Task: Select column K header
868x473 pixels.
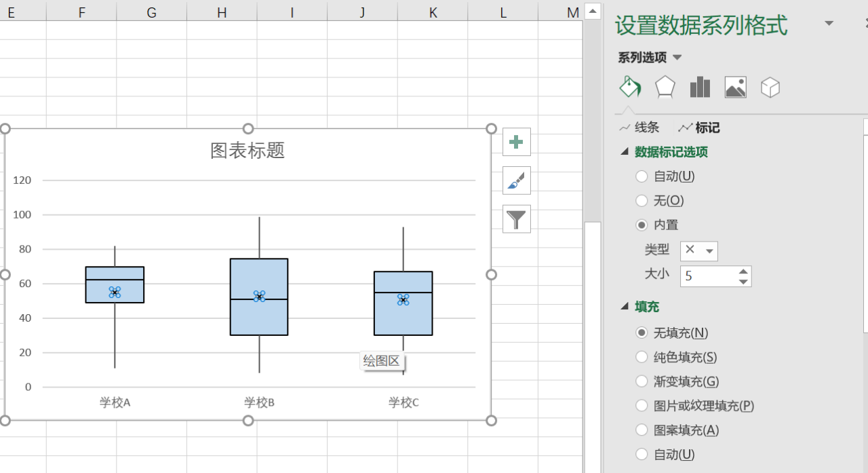Action: [433, 12]
